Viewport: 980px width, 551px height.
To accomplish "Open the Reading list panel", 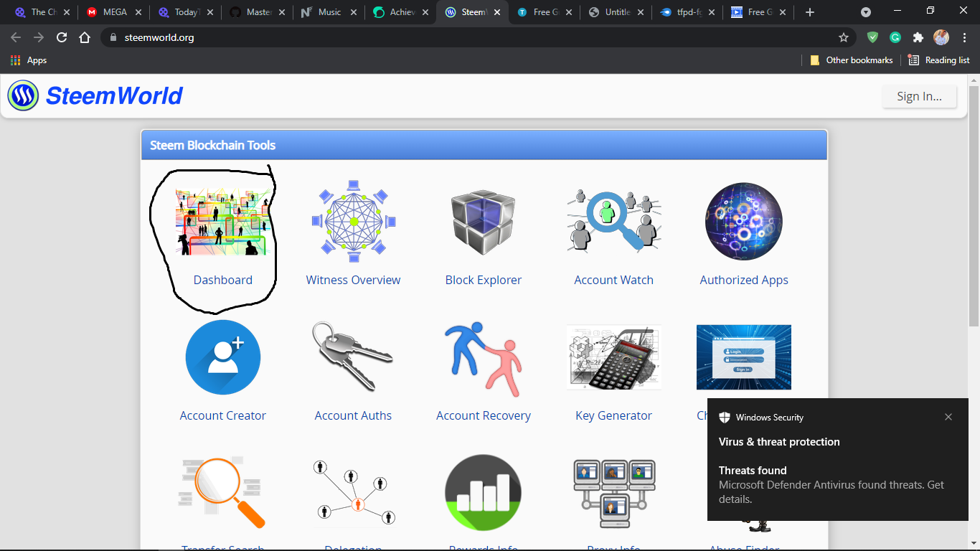I will coord(938,60).
